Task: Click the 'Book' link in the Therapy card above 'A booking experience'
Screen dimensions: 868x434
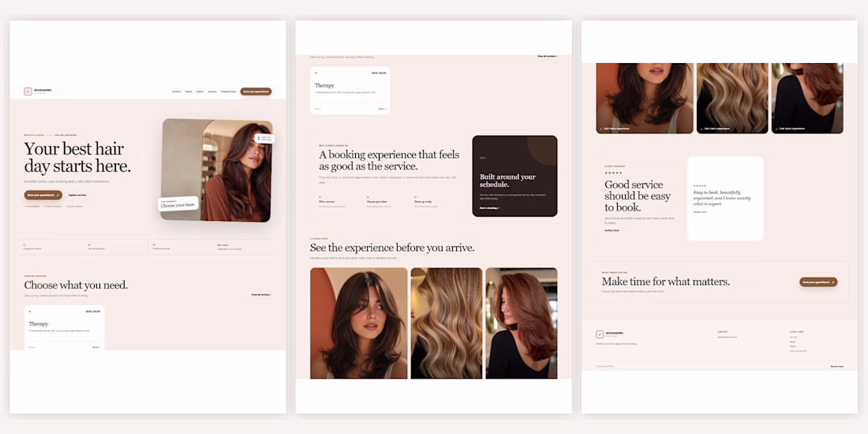Action: coord(382,109)
